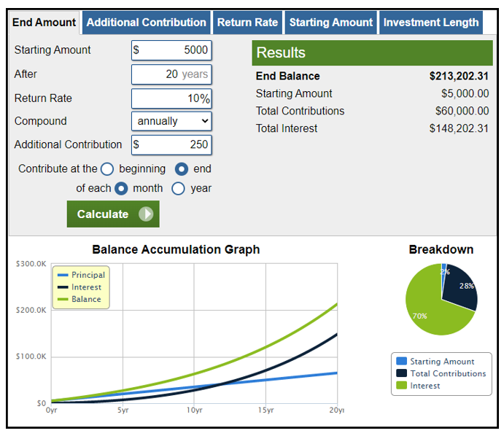
Task: Click the Interest legend line in graph
Action: (63, 287)
